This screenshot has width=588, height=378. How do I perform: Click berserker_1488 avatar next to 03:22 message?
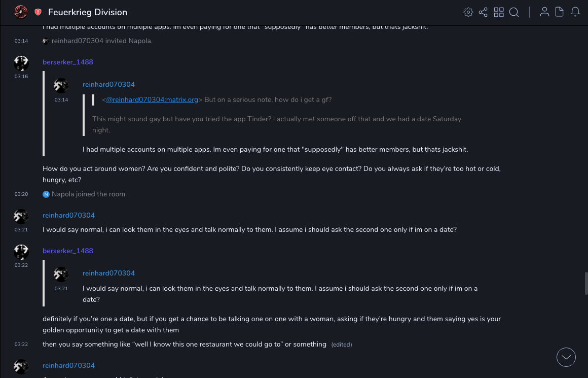pyautogui.click(x=21, y=252)
